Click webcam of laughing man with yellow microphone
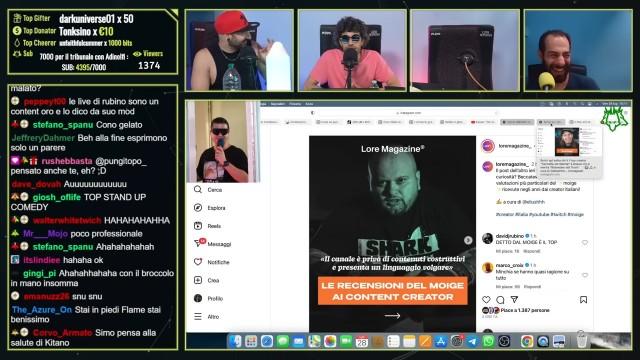Viewport: 640px width, 360px height. [x=578, y=50]
